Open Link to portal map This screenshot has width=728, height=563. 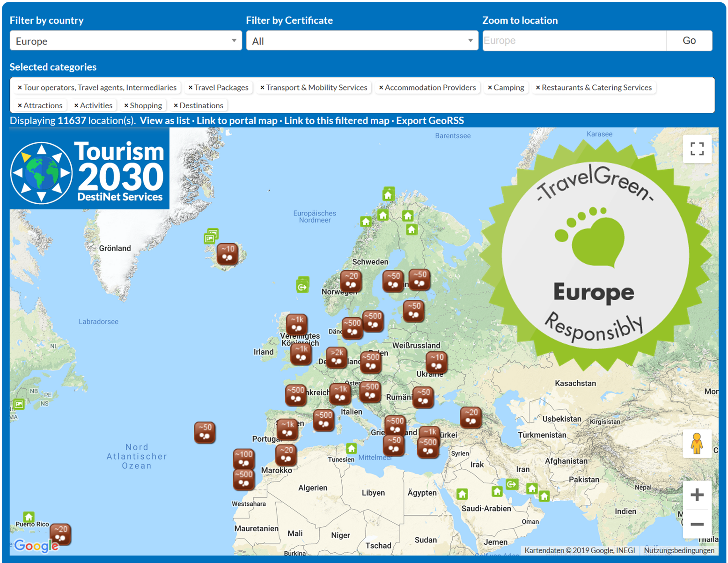(x=237, y=120)
